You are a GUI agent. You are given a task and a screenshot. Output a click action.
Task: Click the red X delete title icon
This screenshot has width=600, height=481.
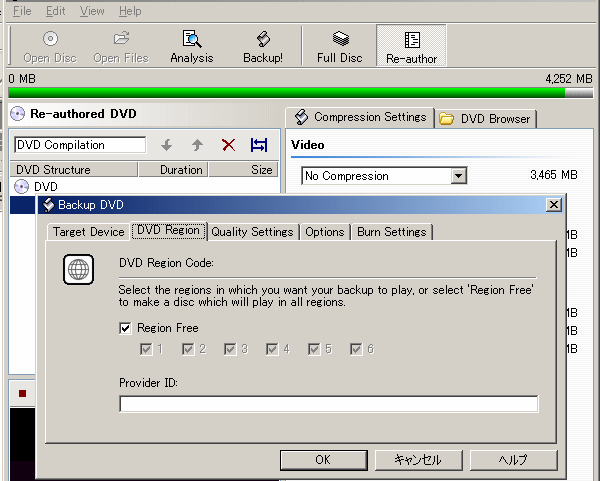click(228, 145)
